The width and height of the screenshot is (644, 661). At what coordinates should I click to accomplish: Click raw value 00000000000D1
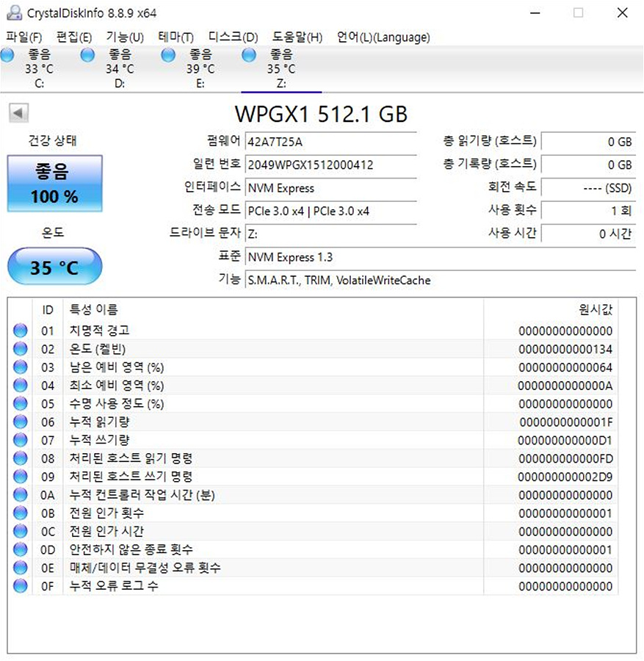pyautogui.click(x=565, y=441)
